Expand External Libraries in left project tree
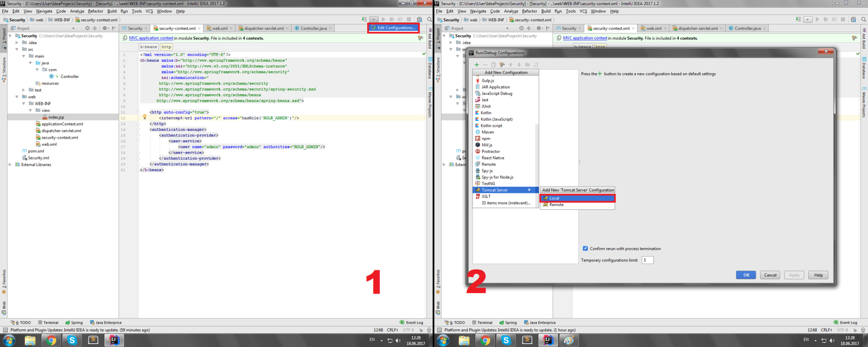The width and height of the screenshot is (868, 347). 10,164
